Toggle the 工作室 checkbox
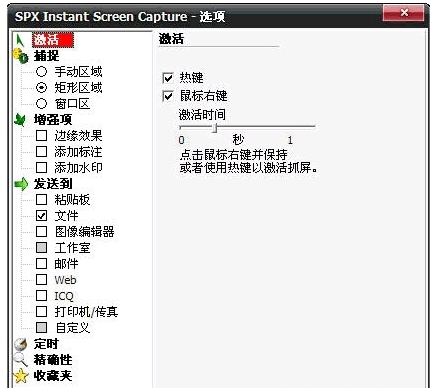The image size is (430, 388). pyautogui.click(x=41, y=247)
